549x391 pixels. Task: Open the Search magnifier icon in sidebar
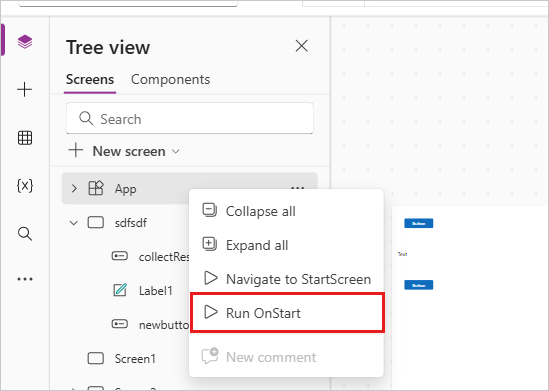pyautogui.click(x=25, y=233)
